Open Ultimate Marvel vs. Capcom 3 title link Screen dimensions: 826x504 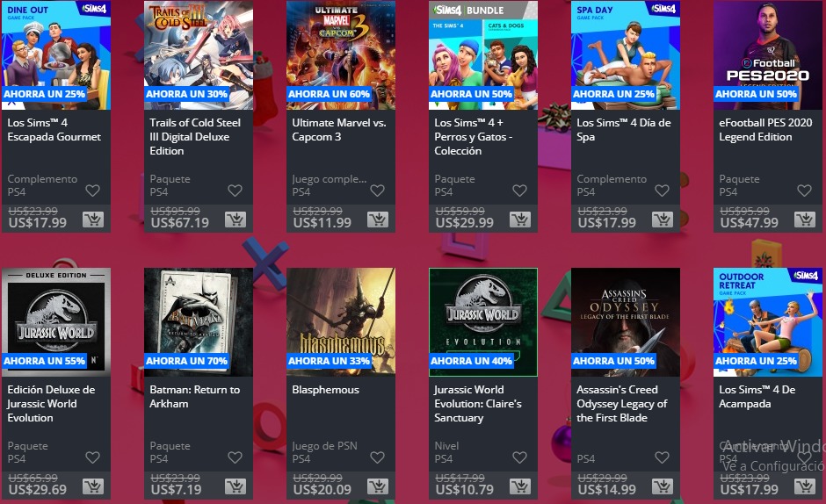[x=339, y=130]
